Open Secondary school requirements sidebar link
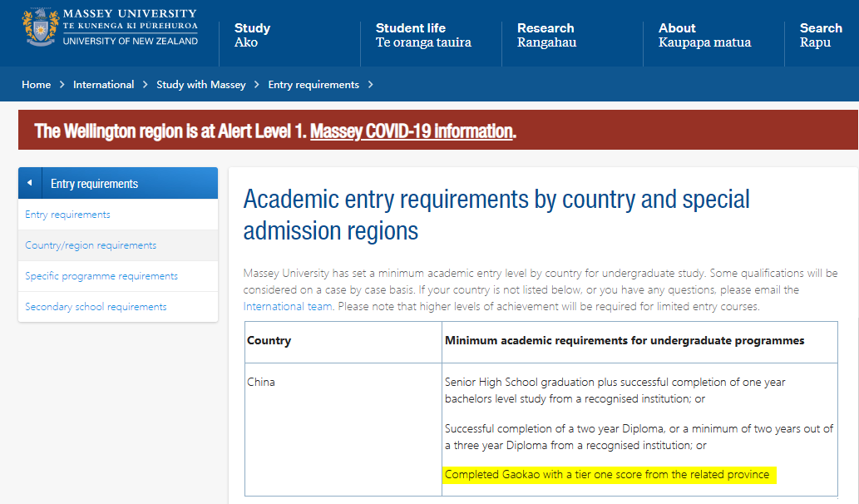859x504 pixels. (x=96, y=306)
